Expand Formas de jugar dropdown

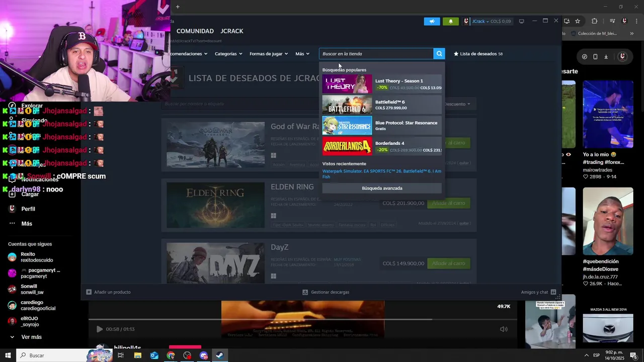tap(269, 54)
